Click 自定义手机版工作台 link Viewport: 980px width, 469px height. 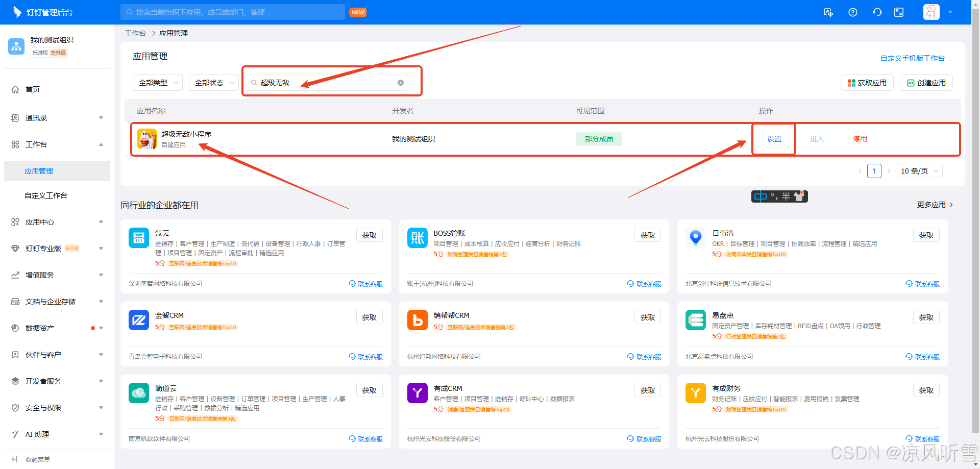pos(913,58)
